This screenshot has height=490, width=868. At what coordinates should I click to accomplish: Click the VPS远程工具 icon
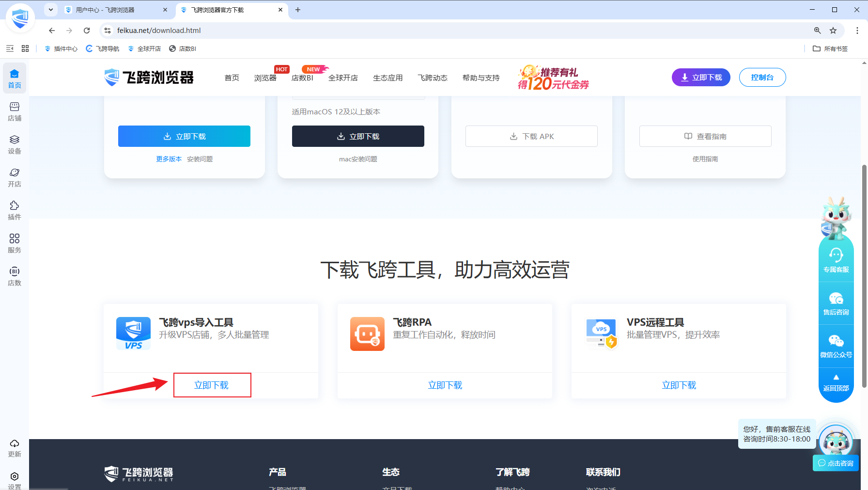[x=601, y=333]
